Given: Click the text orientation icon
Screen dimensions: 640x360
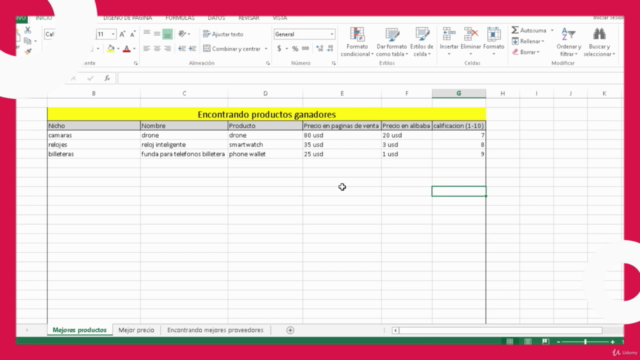Looking at the screenshot, I should (x=183, y=34).
